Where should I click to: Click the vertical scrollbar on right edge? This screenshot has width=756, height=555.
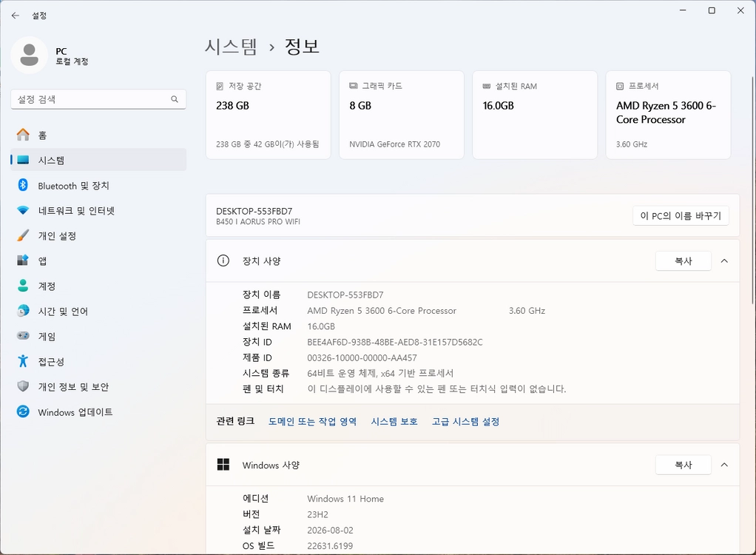(x=752, y=190)
